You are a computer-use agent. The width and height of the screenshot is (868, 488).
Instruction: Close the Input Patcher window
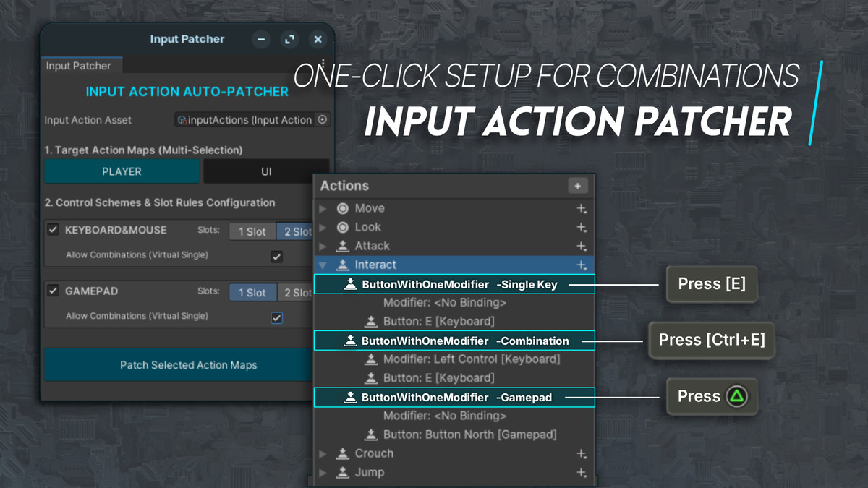pos(318,39)
